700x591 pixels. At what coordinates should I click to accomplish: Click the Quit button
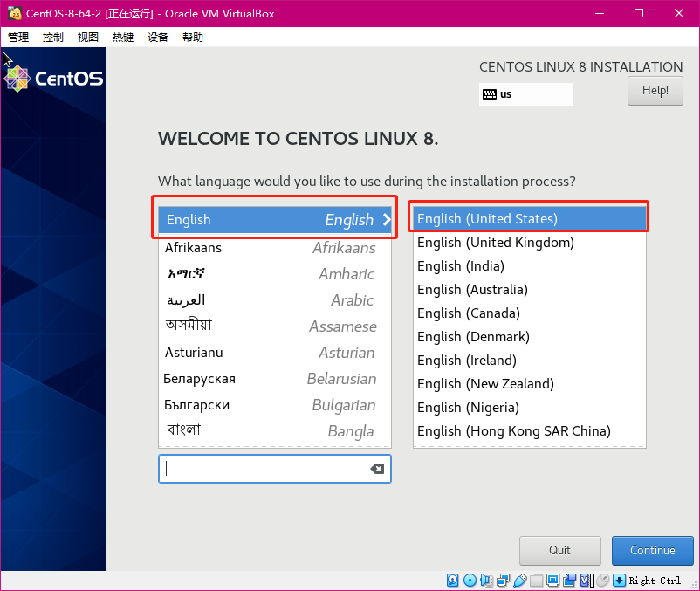559,550
